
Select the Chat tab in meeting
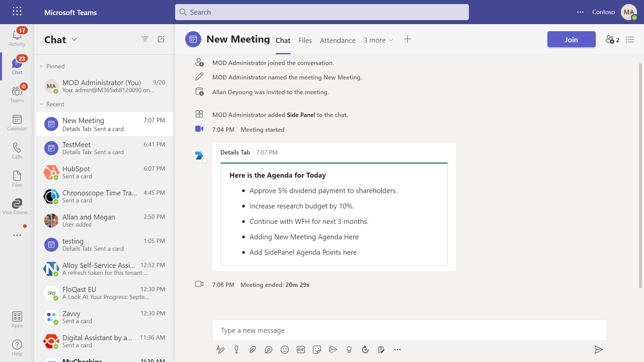(283, 40)
